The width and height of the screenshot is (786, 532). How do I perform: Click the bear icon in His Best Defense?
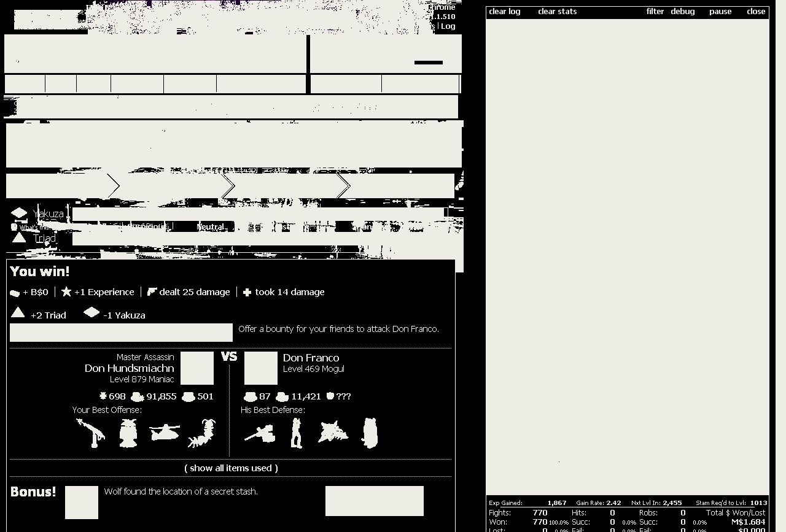click(x=370, y=433)
